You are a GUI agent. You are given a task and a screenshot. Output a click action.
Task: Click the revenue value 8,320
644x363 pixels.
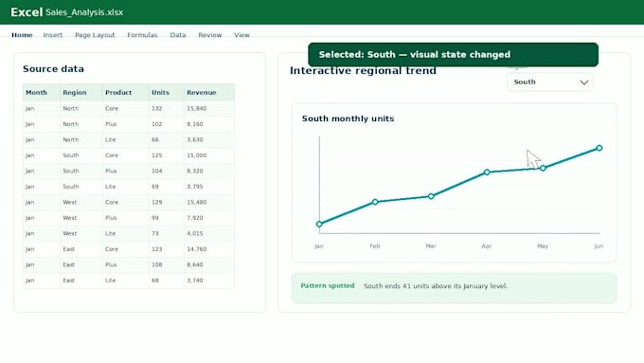(x=195, y=171)
